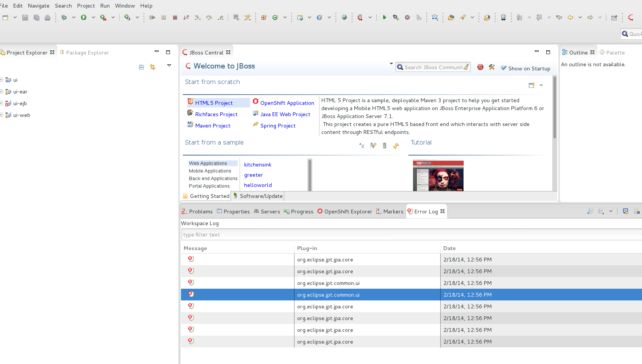Viewport: 642px width, 364px height.
Task: Click the yellow Back arrow icon
Action: pos(570,17)
